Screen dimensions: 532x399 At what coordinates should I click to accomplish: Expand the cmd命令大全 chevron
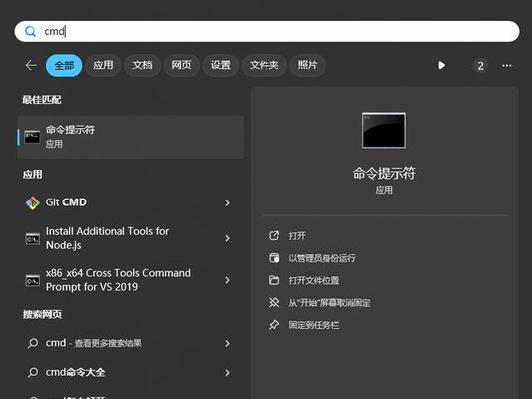tap(227, 373)
